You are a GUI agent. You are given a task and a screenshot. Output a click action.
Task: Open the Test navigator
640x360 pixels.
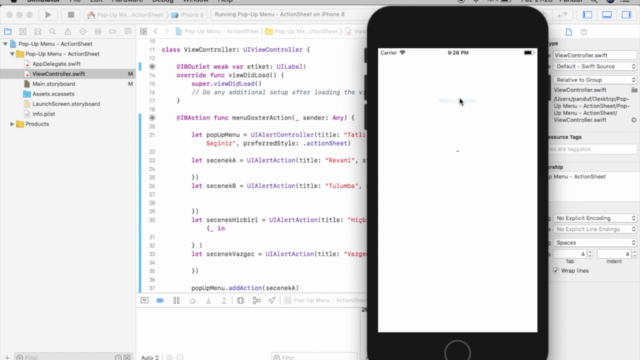click(x=83, y=31)
